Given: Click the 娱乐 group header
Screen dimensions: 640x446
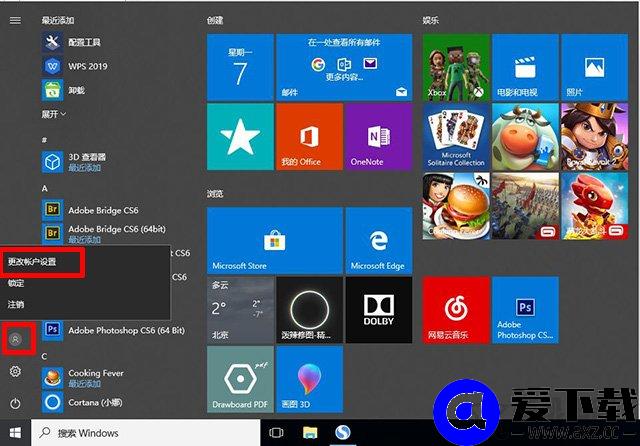Looking at the screenshot, I should (431, 20).
